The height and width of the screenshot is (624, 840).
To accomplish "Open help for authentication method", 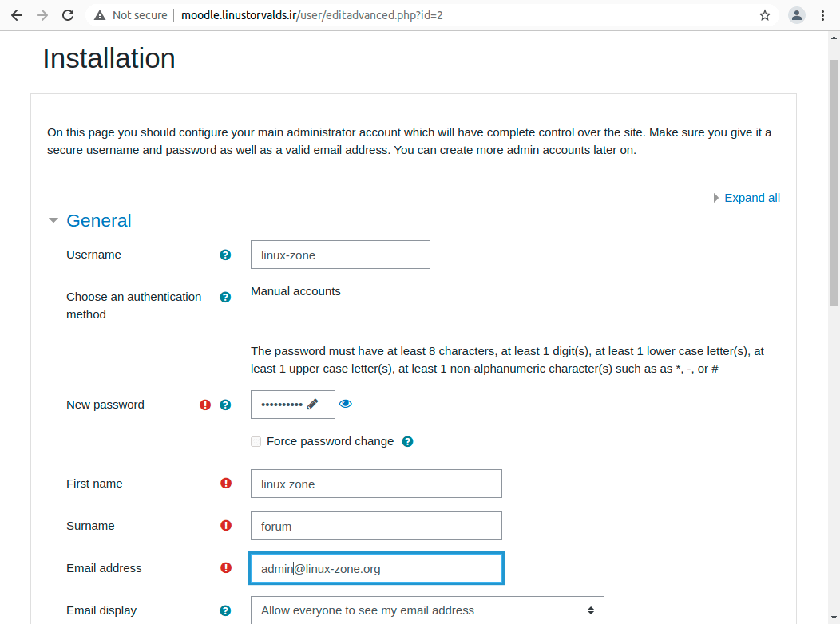I will (225, 297).
